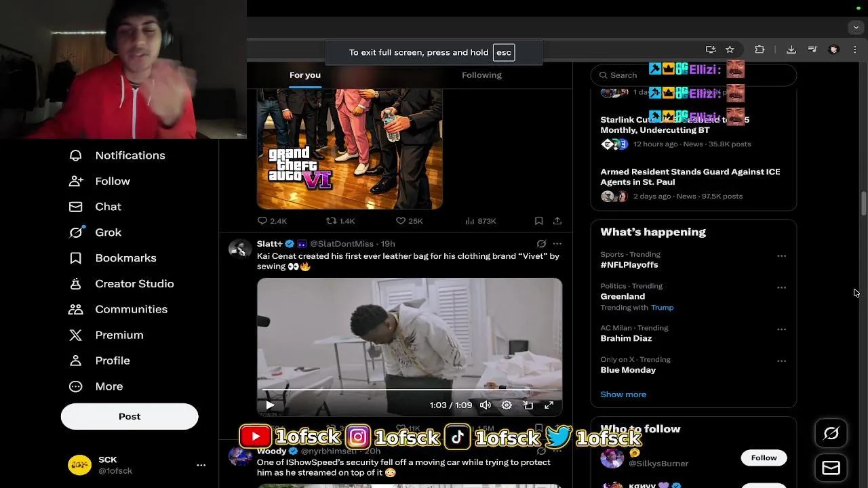Switch to the For you tab
This screenshot has width=868, height=488.
click(305, 75)
